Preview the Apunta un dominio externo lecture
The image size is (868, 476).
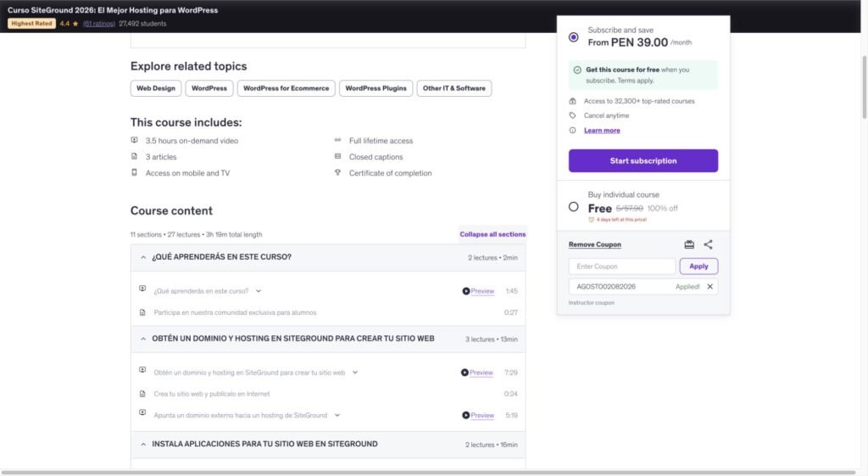pyautogui.click(x=482, y=415)
